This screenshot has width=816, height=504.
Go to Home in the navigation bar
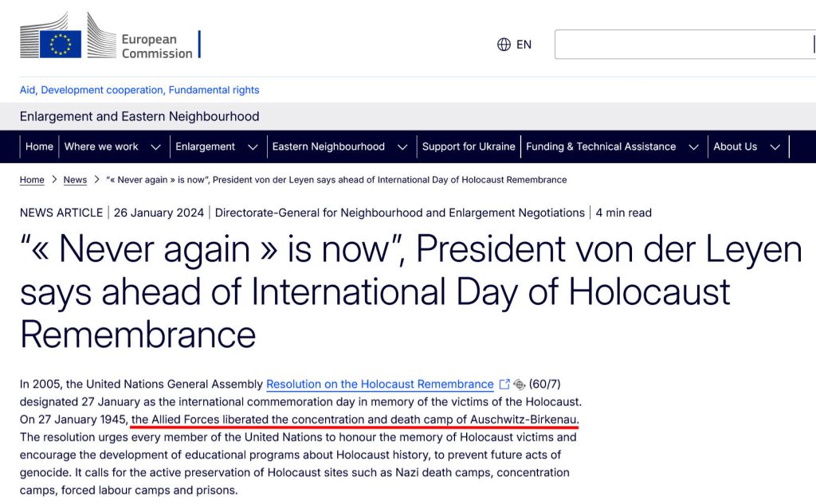[39, 147]
